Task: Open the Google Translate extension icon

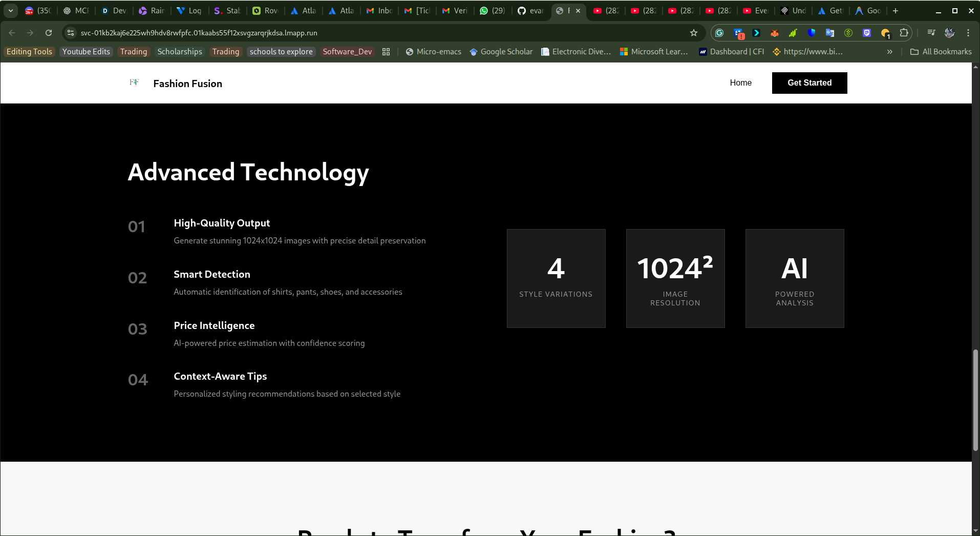Action: pyautogui.click(x=830, y=33)
